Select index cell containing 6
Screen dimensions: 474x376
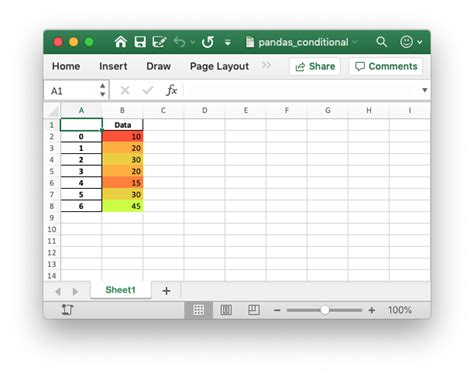coord(81,206)
